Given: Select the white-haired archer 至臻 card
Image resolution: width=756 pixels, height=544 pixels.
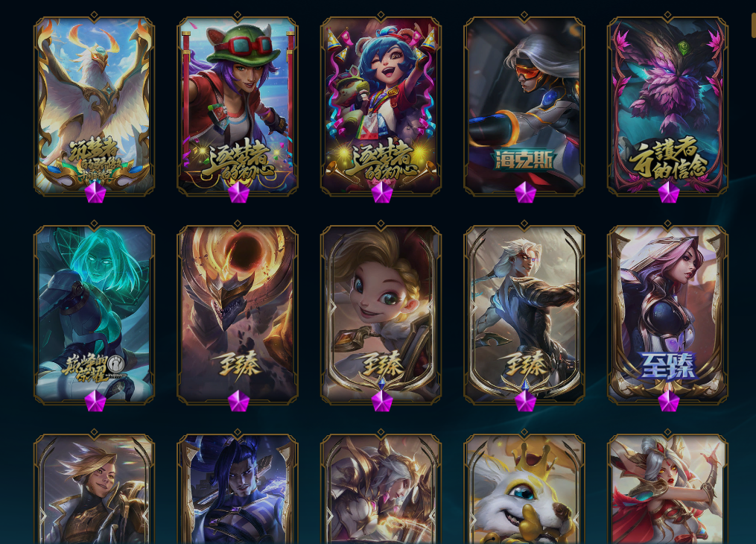Looking at the screenshot, I should pyautogui.click(x=524, y=314).
